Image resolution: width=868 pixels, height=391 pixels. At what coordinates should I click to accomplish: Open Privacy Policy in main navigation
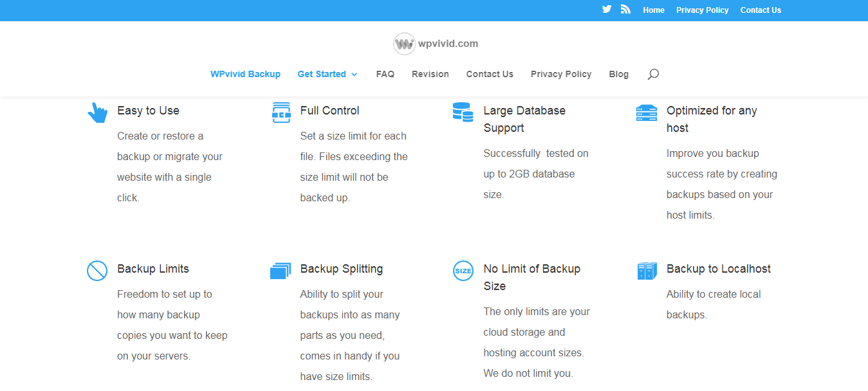tap(561, 74)
